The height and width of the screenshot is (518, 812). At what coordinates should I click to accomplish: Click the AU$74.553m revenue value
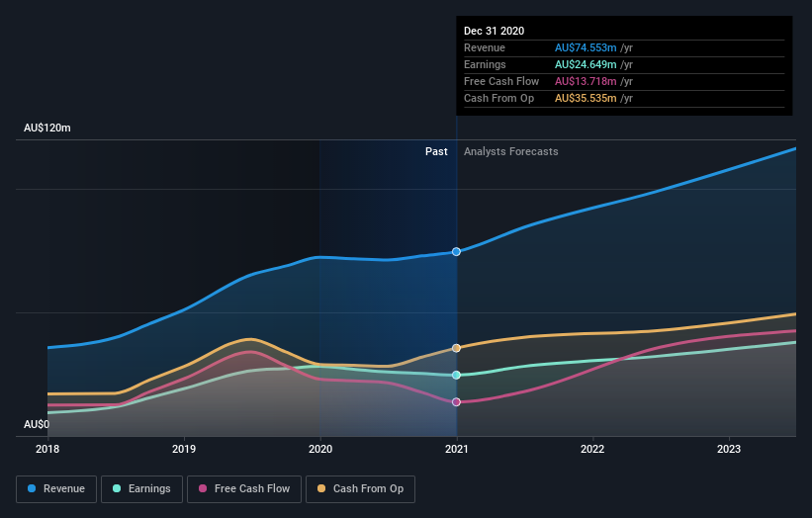586,47
